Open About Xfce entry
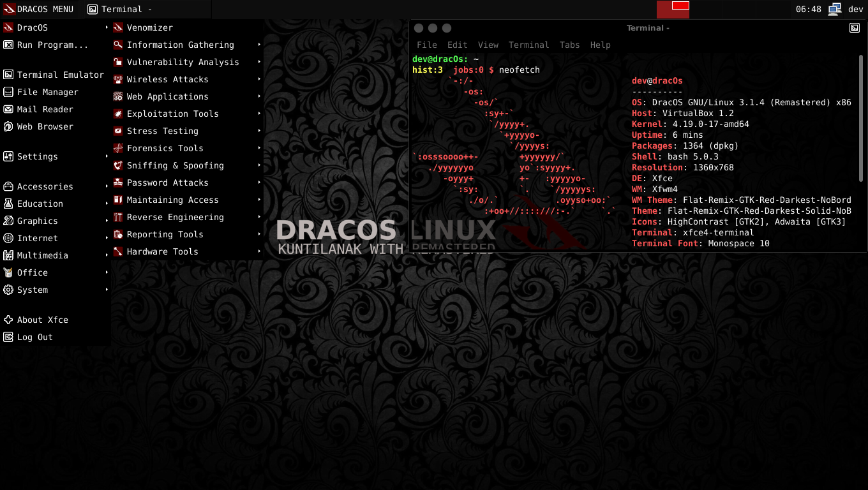Viewport: 868px width, 490px height. click(56, 320)
